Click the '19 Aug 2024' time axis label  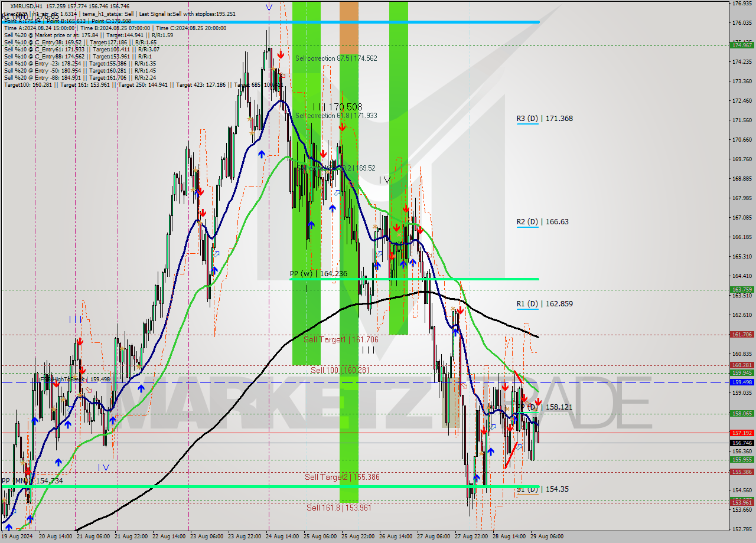pyautogui.click(x=17, y=537)
